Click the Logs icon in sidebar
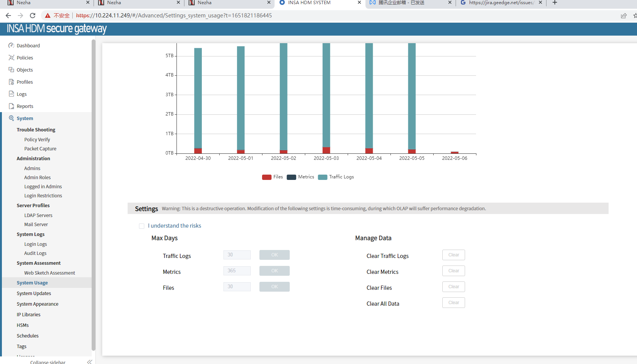Image resolution: width=637 pixels, height=364 pixels. [x=11, y=94]
